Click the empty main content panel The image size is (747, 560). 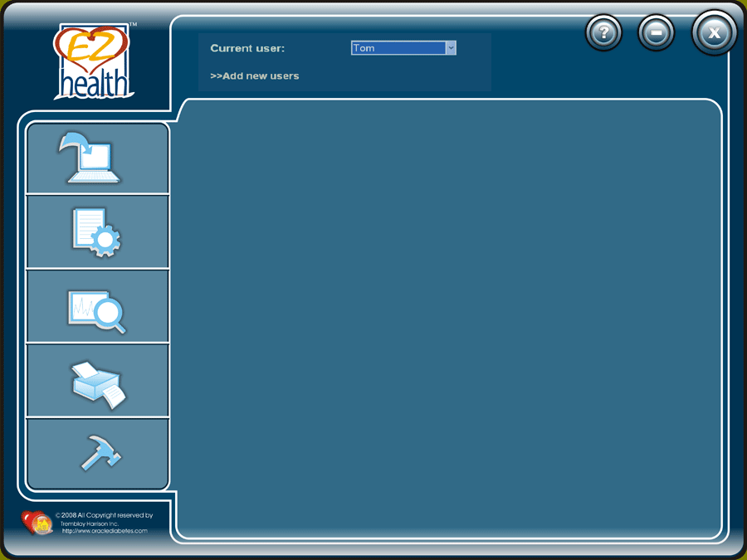pyautogui.click(x=448, y=319)
